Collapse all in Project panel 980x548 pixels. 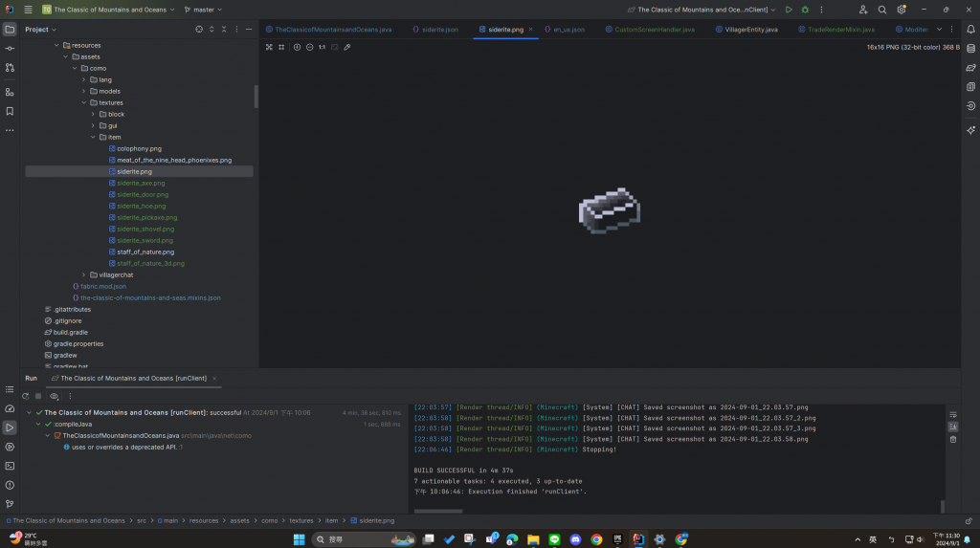(224, 30)
